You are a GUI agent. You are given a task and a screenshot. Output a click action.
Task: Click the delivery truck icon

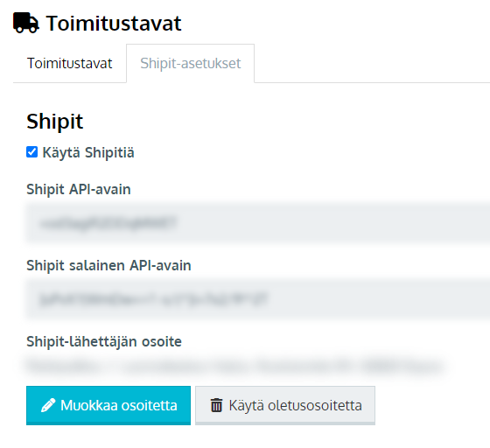pos(26,23)
